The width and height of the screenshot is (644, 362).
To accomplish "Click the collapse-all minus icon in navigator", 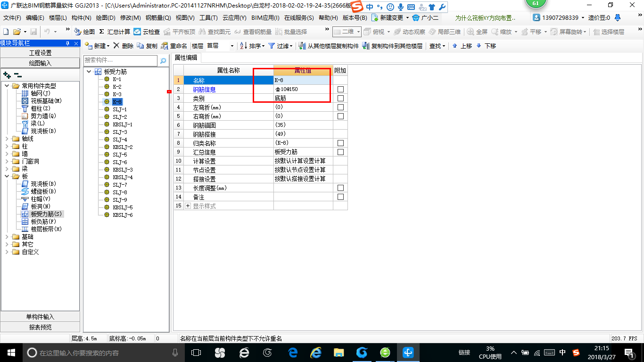I will click(18, 74).
